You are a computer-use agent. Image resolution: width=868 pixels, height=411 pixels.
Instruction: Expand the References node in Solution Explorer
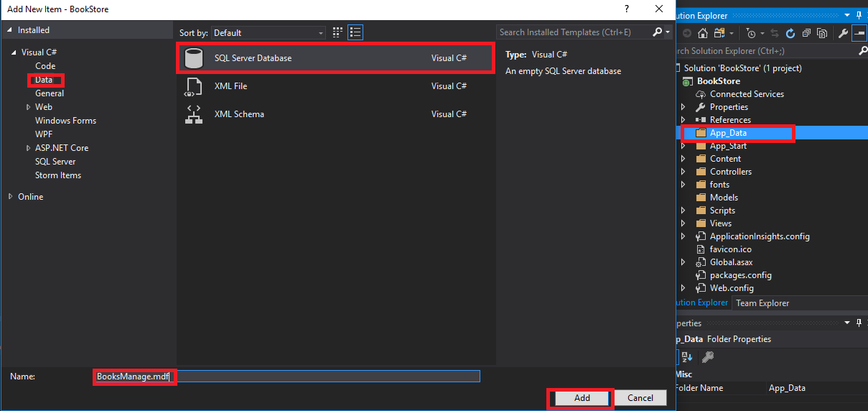click(683, 120)
